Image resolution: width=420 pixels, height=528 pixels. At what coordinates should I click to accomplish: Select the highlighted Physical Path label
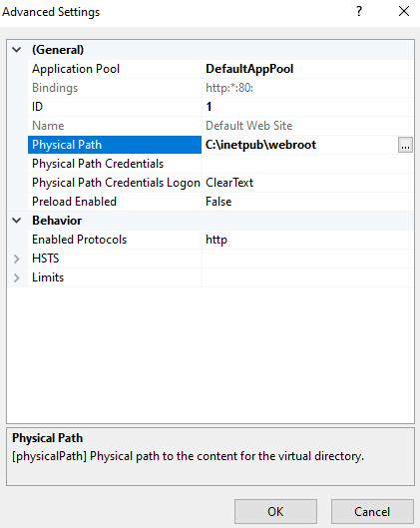pyautogui.click(x=115, y=145)
